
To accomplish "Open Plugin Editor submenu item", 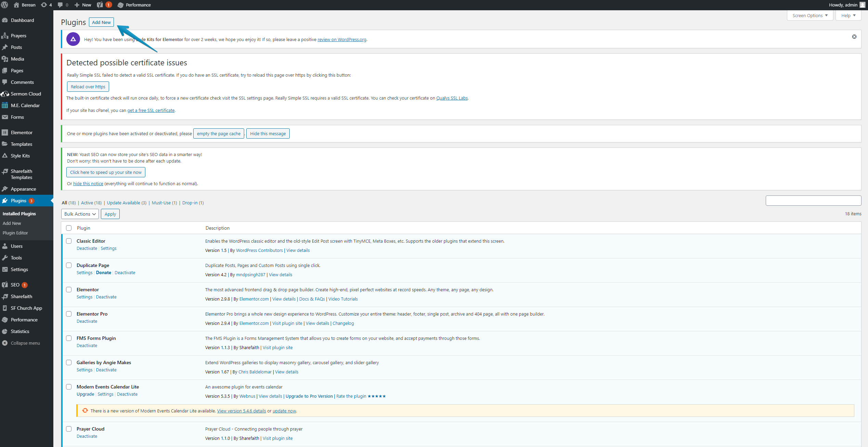I will coord(15,233).
